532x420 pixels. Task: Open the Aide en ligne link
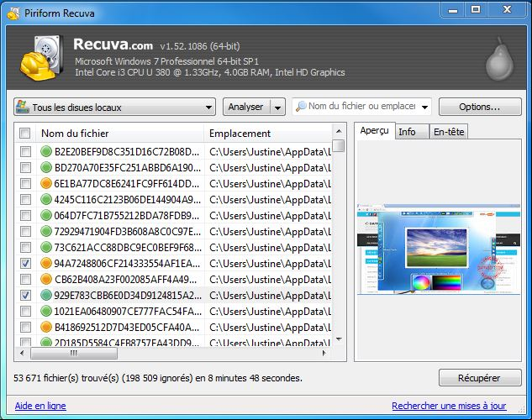coord(40,406)
